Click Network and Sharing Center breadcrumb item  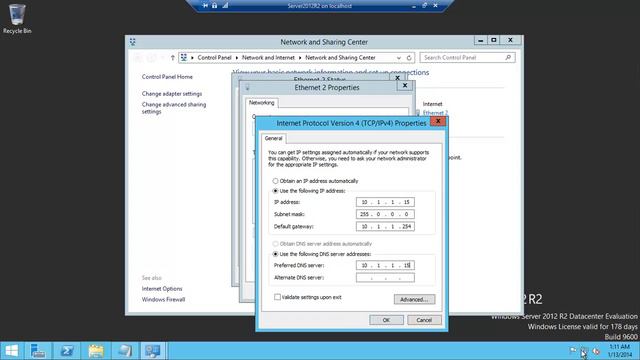(x=340, y=58)
